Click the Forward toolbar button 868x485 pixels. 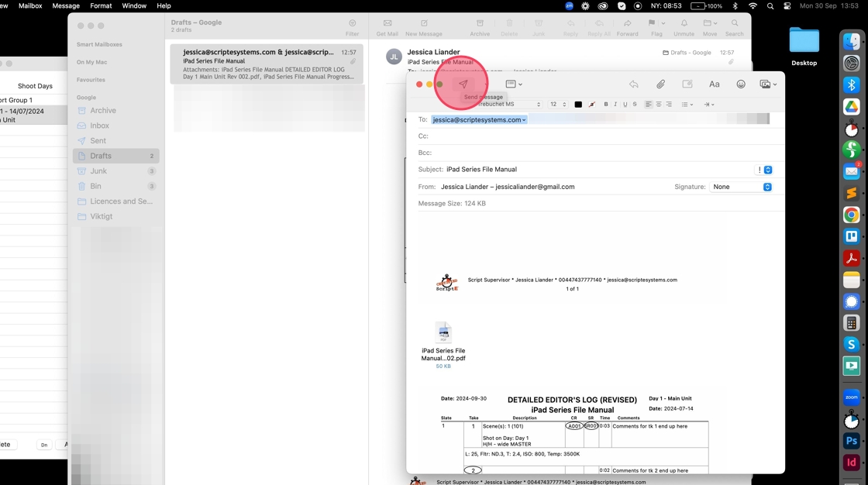pyautogui.click(x=627, y=27)
